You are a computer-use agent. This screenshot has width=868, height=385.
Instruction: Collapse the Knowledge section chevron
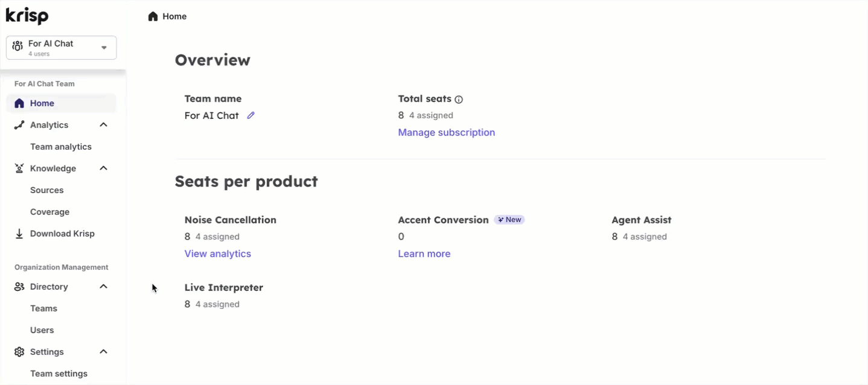click(x=103, y=168)
